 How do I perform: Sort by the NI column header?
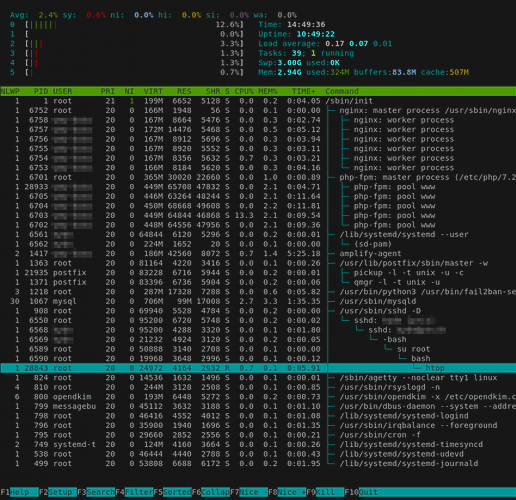click(x=129, y=91)
